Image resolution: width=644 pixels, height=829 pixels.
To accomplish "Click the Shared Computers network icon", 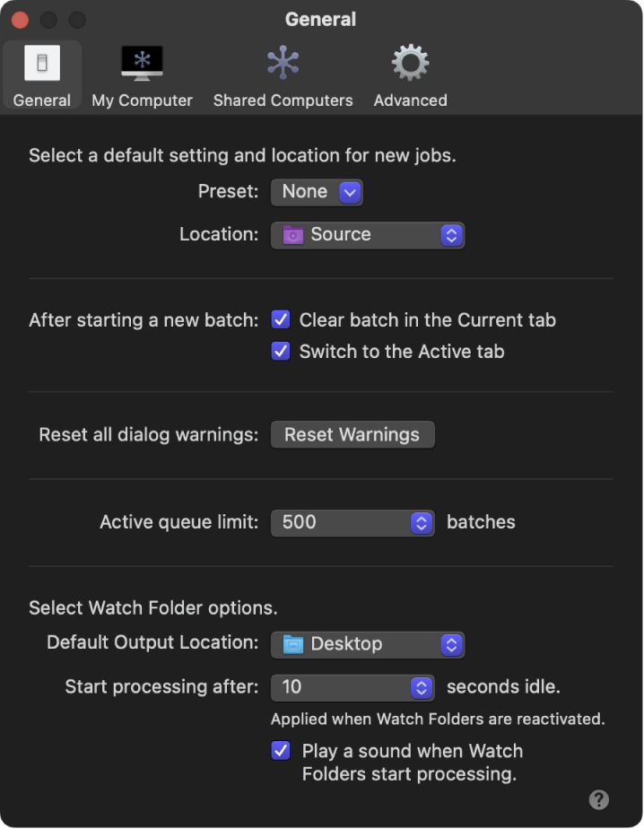I will click(x=282, y=63).
